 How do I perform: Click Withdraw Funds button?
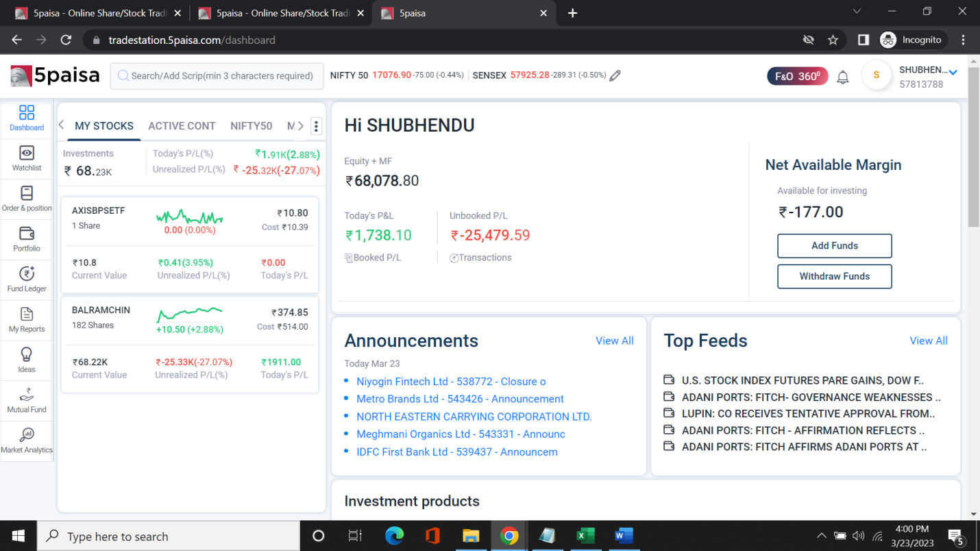tap(835, 276)
